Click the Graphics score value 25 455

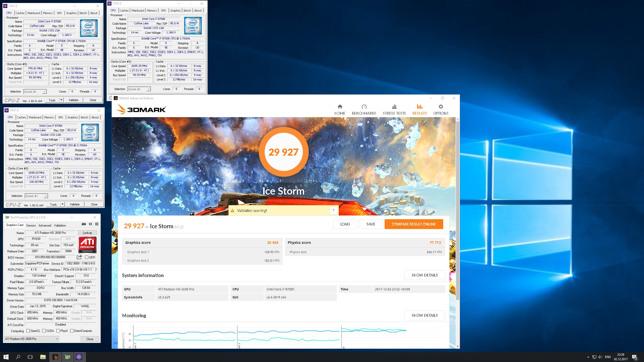click(x=273, y=243)
